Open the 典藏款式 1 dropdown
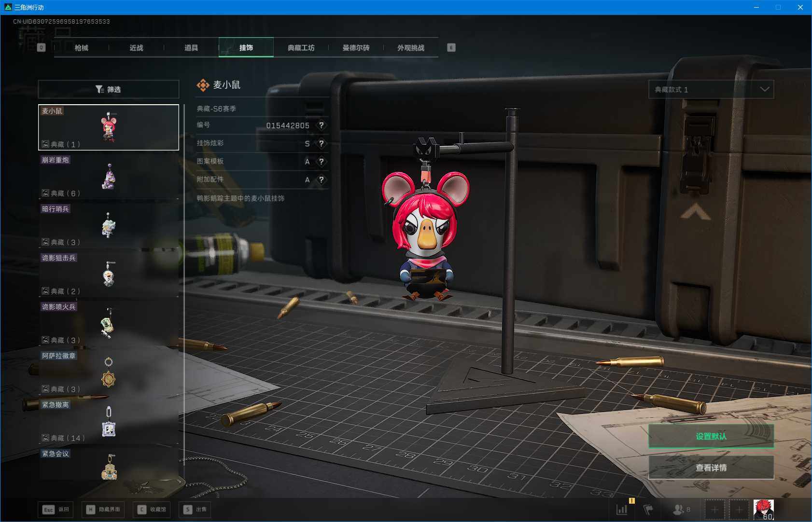The height and width of the screenshot is (522, 812). pos(711,89)
